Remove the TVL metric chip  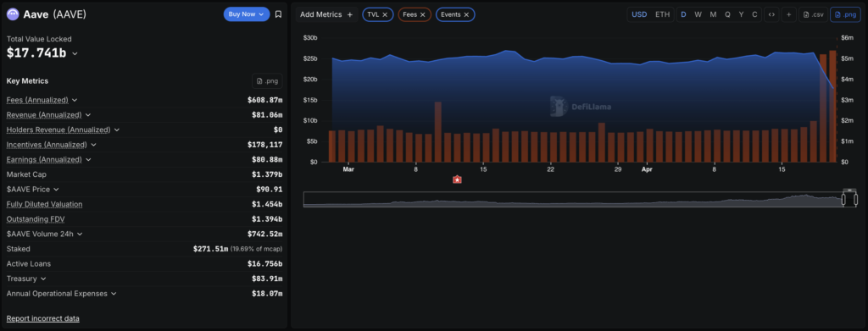pos(385,15)
